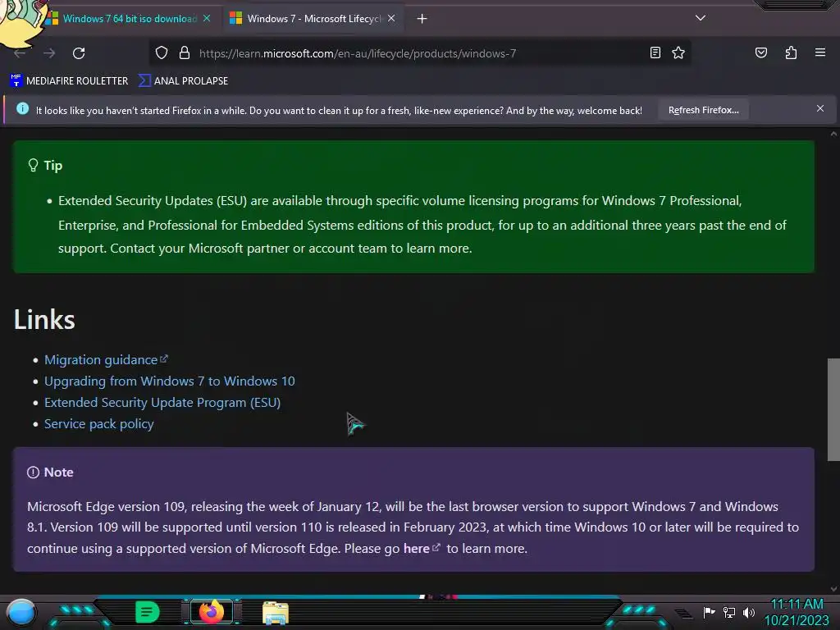Reload the page with the refresh icon
The width and height of the screenshot is (840, 630).
click(79, 53)
